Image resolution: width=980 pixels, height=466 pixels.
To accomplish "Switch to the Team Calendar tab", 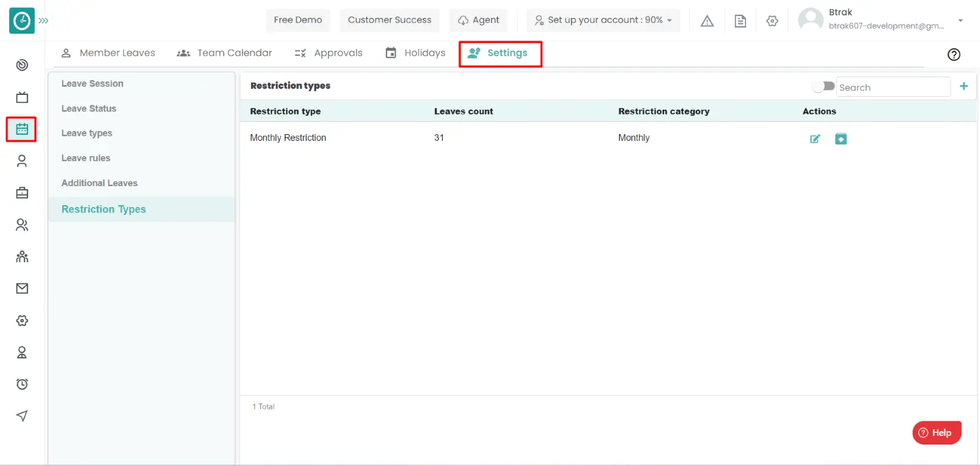I will (x=224, y=53).
